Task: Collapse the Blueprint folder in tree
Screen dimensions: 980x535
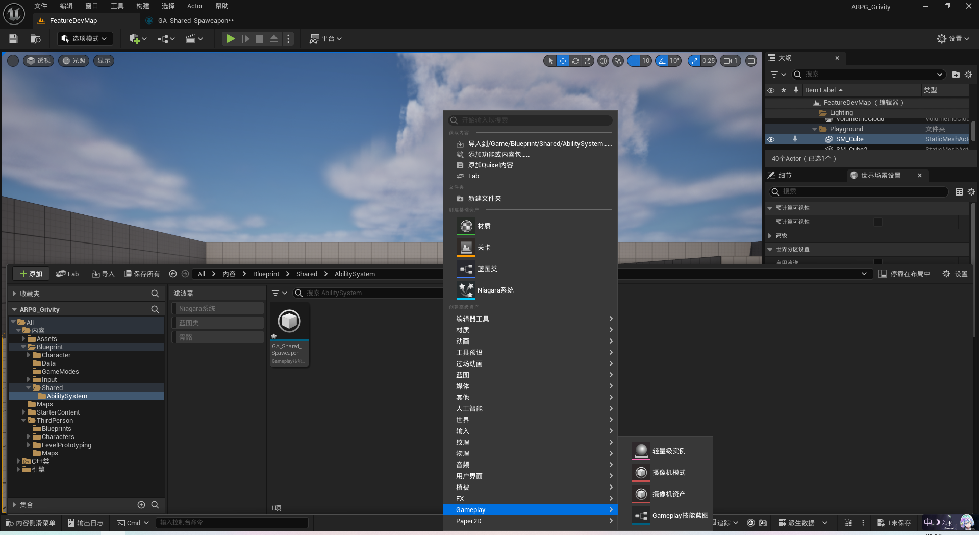Action: (x=23, y=347)
